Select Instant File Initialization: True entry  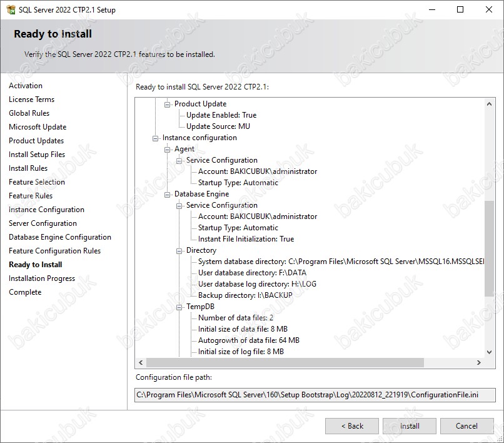[246, 239]
